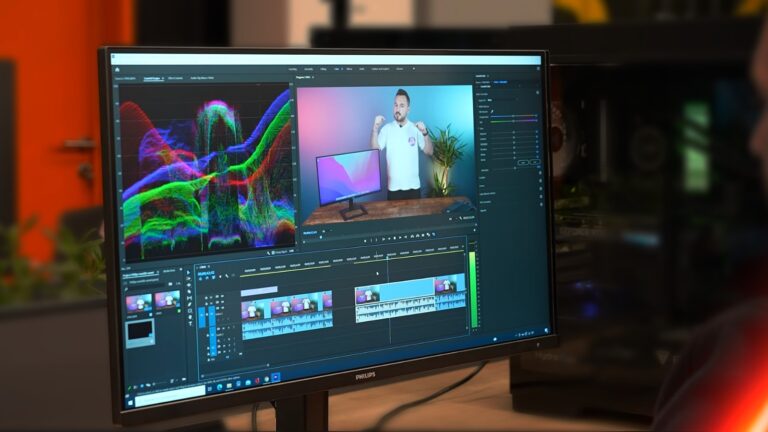Toggle the Curves section checkbox
The height and width of the screenshot is (432, 768).
(540, 181)
